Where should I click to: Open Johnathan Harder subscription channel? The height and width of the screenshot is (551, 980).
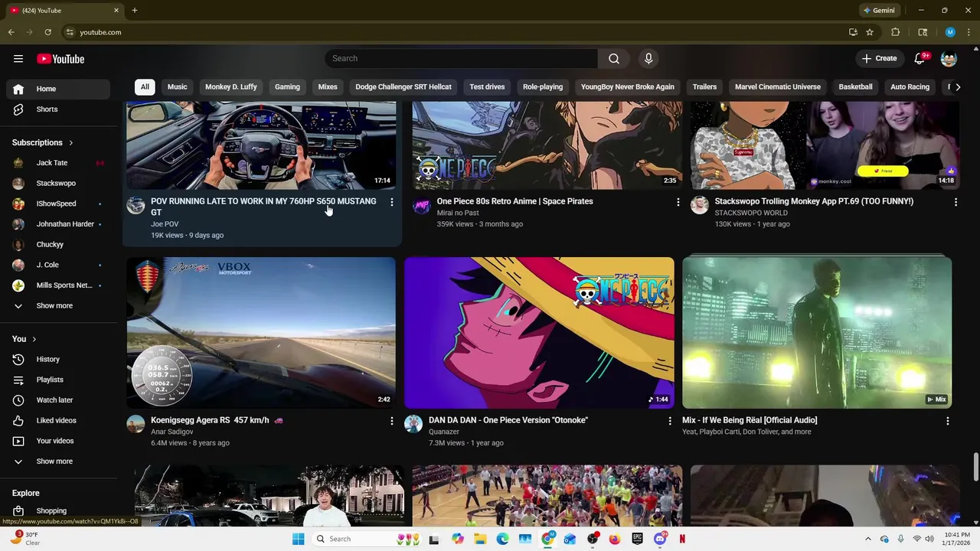(x=58, y=224)
